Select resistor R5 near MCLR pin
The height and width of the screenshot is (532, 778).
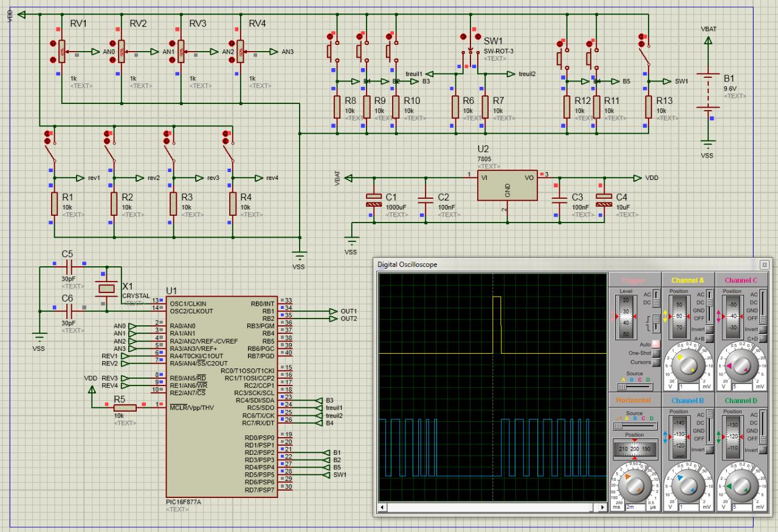pyautogui.click(x=125, y=407)
